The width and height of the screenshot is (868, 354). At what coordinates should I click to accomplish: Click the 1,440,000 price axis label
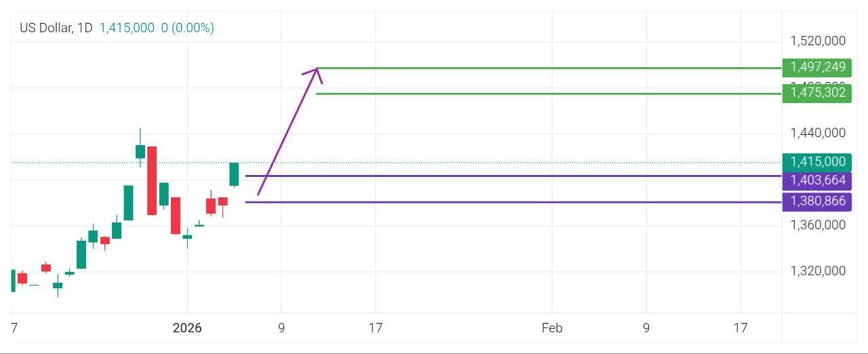(818, 133)
